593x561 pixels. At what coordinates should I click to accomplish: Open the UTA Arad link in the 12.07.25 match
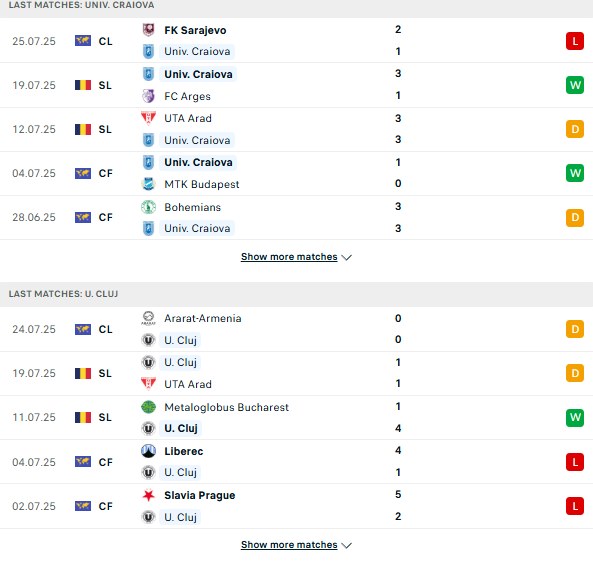click(x=188, y=118)
